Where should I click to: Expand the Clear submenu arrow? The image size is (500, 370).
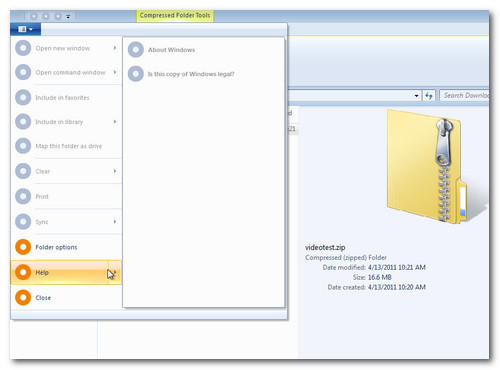[115, 171]
